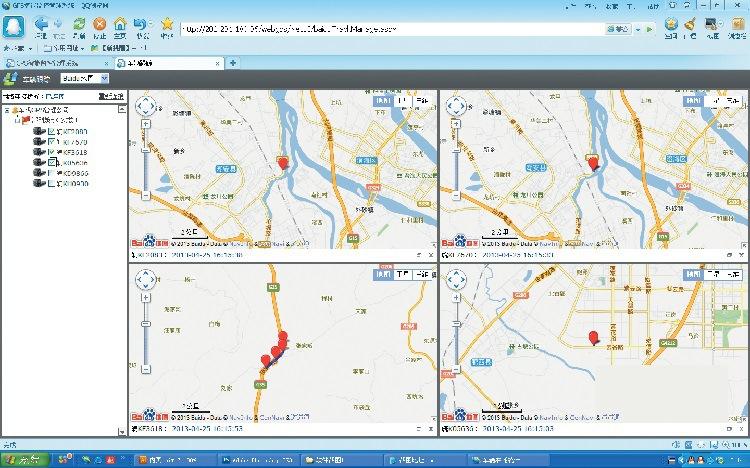Check the fifth vehicle checkbox in the tree
This screenshot has height=468, width=750.
click(52, 173)
